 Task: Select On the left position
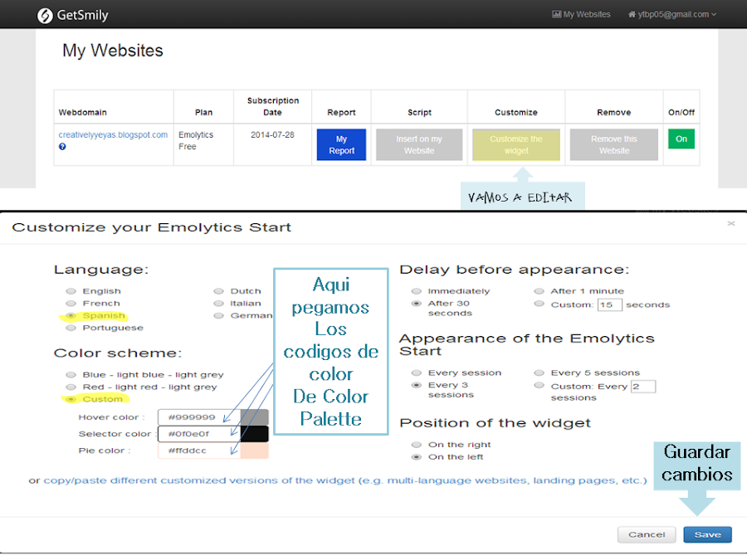417,457
